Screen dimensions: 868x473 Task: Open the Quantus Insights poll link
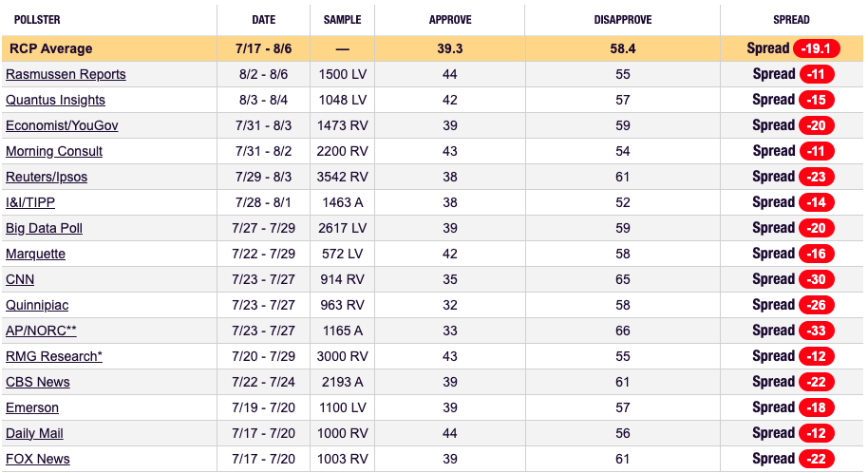pos(55,100)
